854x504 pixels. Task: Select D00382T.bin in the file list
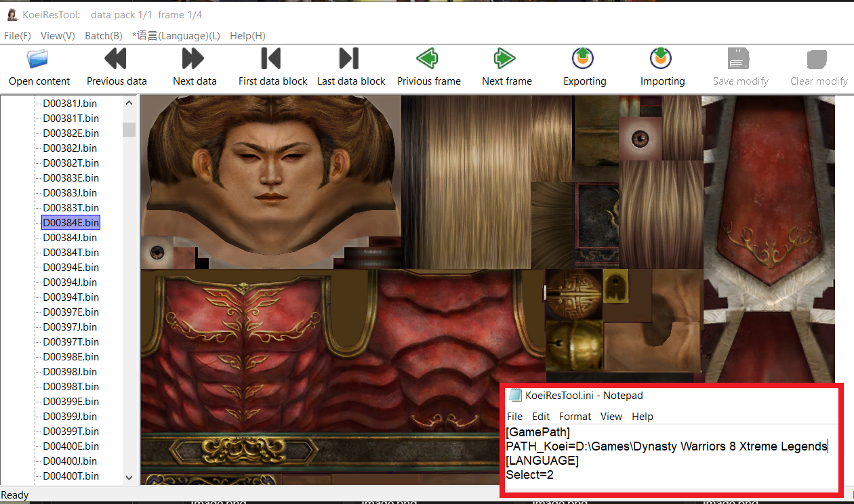(70, 163)
